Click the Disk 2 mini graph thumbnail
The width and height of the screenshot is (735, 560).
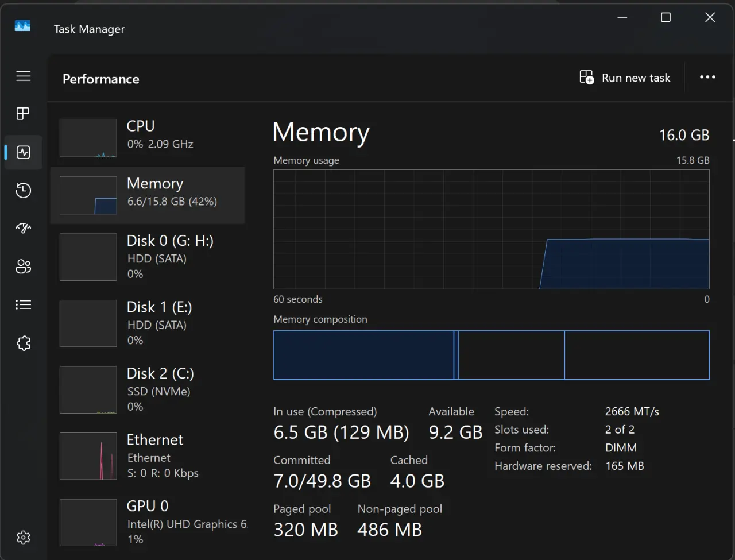(88, 389)
